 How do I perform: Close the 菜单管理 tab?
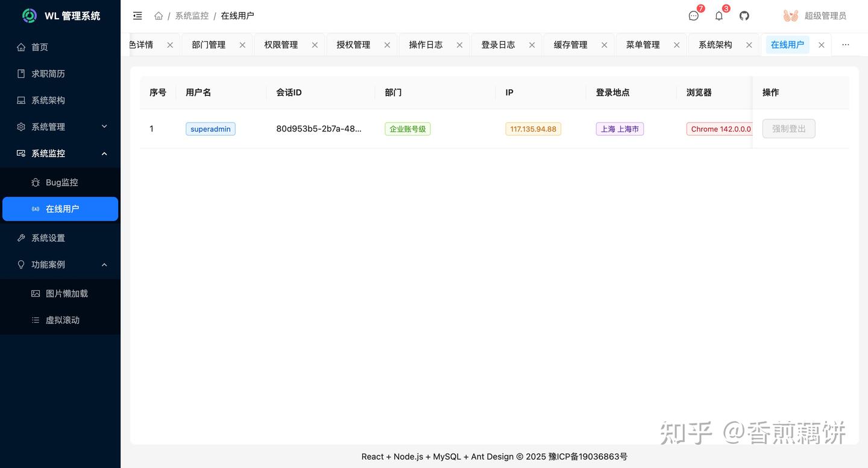[x=676, y=45]
